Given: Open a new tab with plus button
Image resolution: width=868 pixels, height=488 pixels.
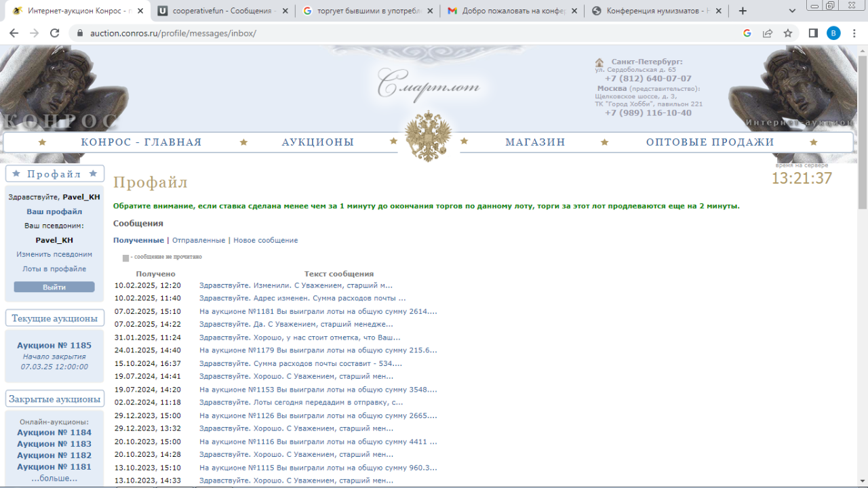Looking at the screenshot, I should coord(743,11).
